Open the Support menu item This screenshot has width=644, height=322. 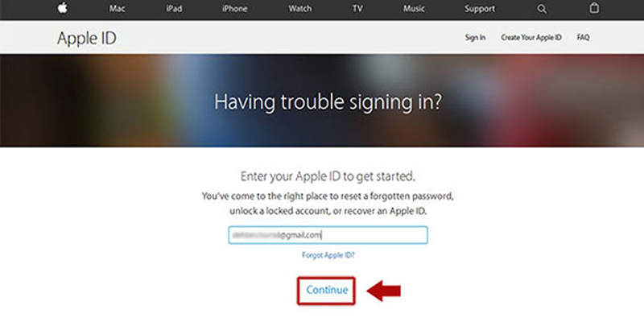coord(480,8)
